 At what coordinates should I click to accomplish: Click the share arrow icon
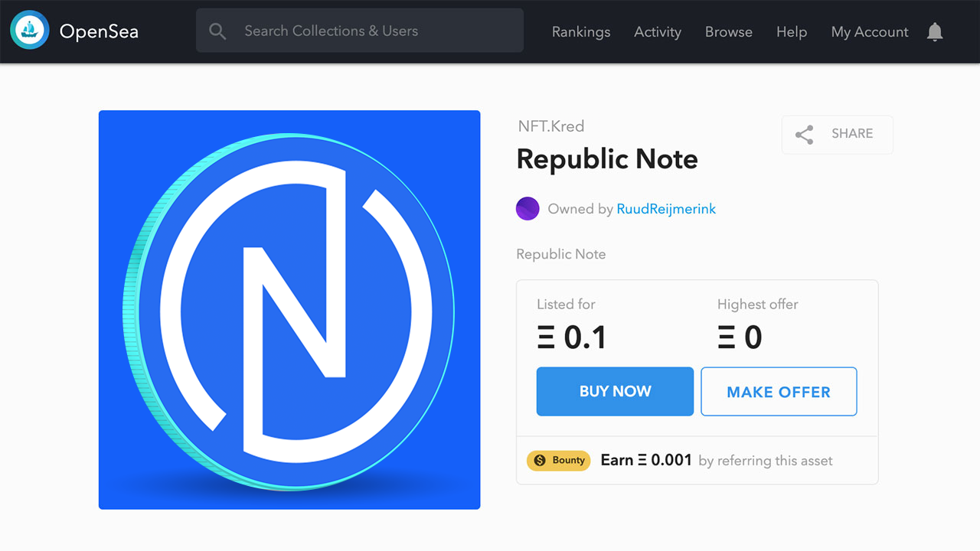pos(804,135)
